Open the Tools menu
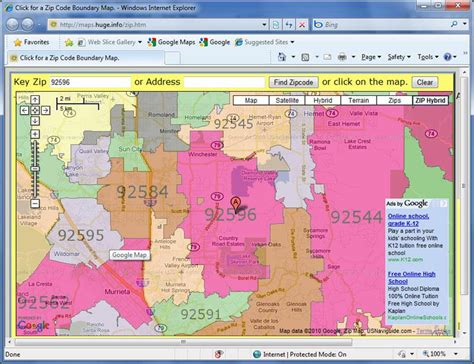 tap(428, 57)
